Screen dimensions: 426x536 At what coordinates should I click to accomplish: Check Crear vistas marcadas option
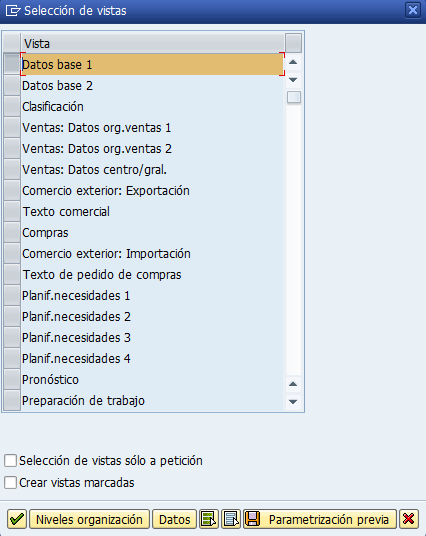point(10,483)
